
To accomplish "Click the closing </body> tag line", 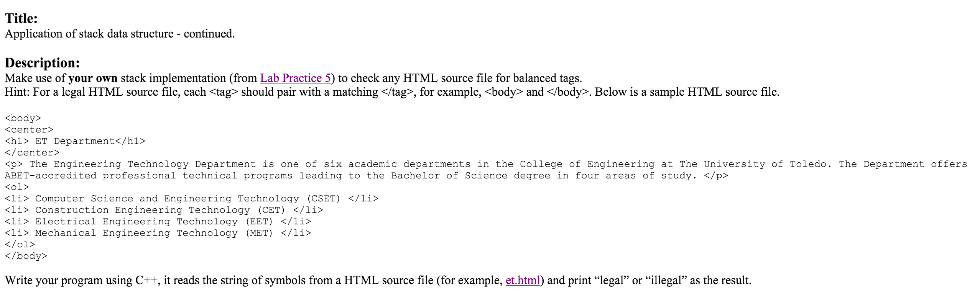I will [x=26, y=256].
